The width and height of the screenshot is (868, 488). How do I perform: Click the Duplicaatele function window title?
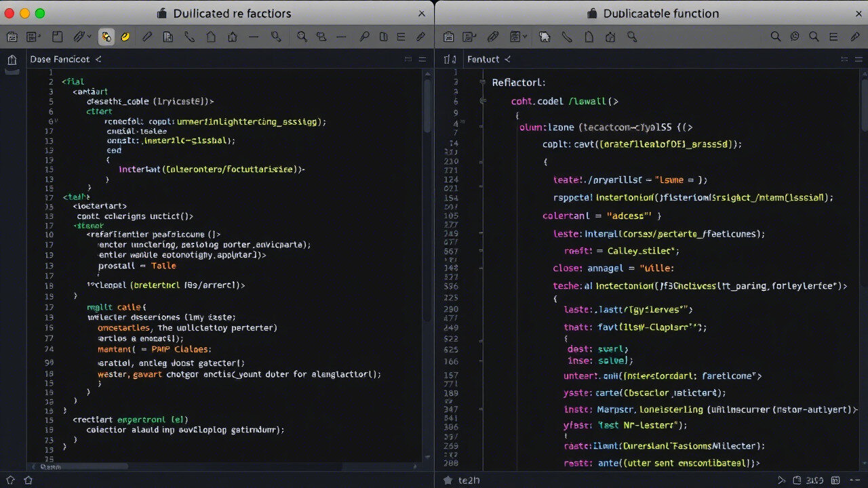[x=661, y=14]
